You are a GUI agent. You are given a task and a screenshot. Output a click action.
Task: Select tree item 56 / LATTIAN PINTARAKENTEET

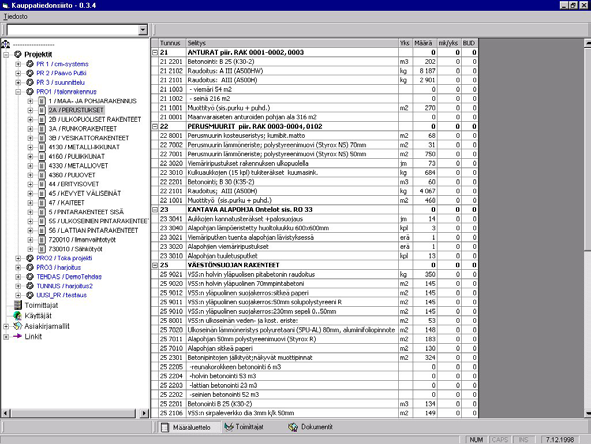(x=93, y=230)
